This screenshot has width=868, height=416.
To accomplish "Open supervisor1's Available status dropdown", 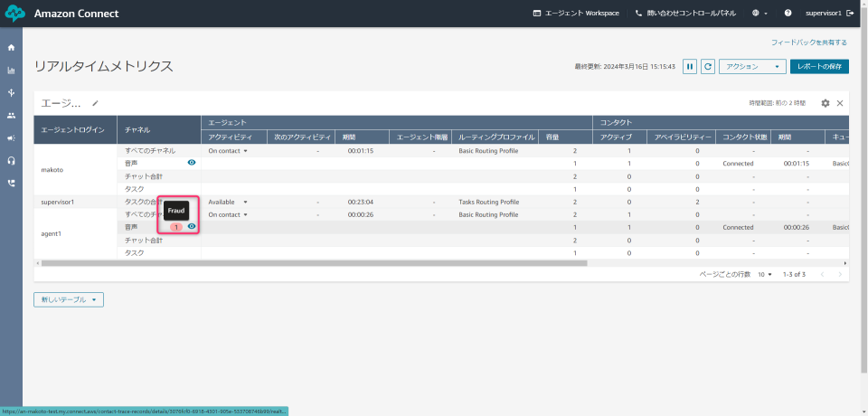I will coord(228,202).
